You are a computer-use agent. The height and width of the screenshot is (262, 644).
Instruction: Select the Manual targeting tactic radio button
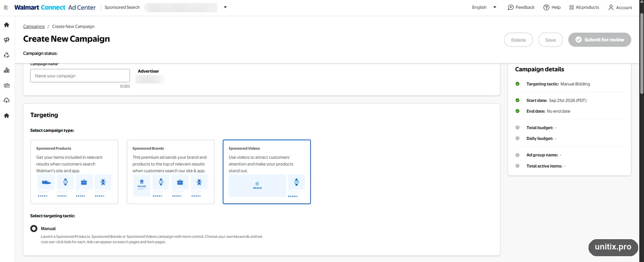point(34,228)
